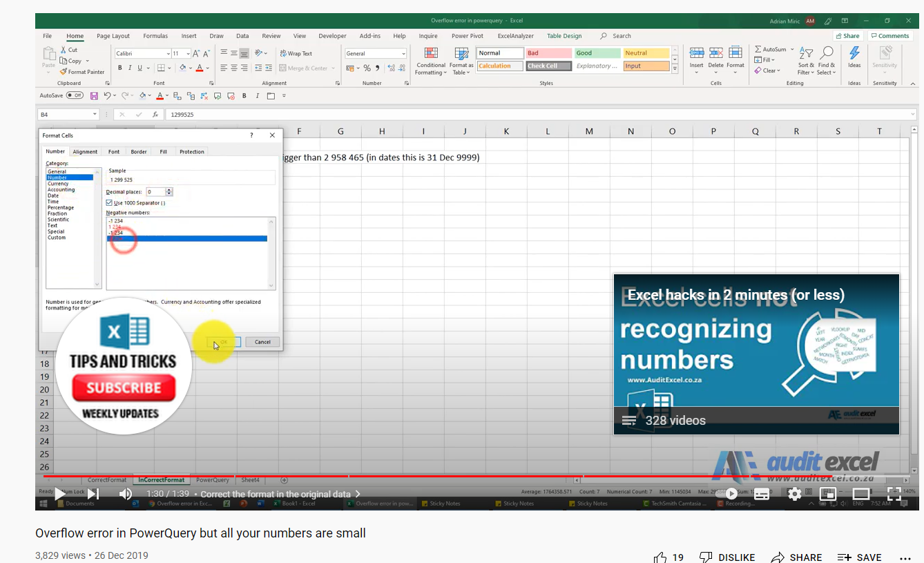The width and height of the screenshot is (924, 563).
Task: Play the YouTube video
Action: (60, 494)
